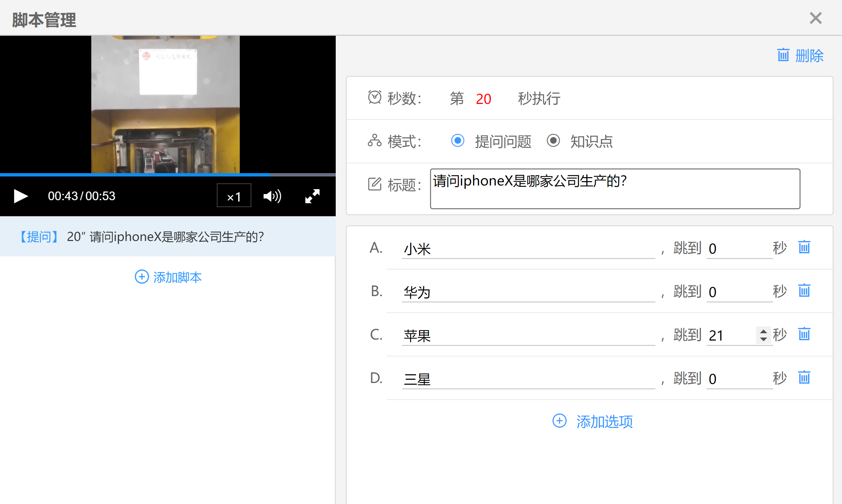Increase option C jump seconds stepper
Screen dimensions: 842x504
click(764, 331)
